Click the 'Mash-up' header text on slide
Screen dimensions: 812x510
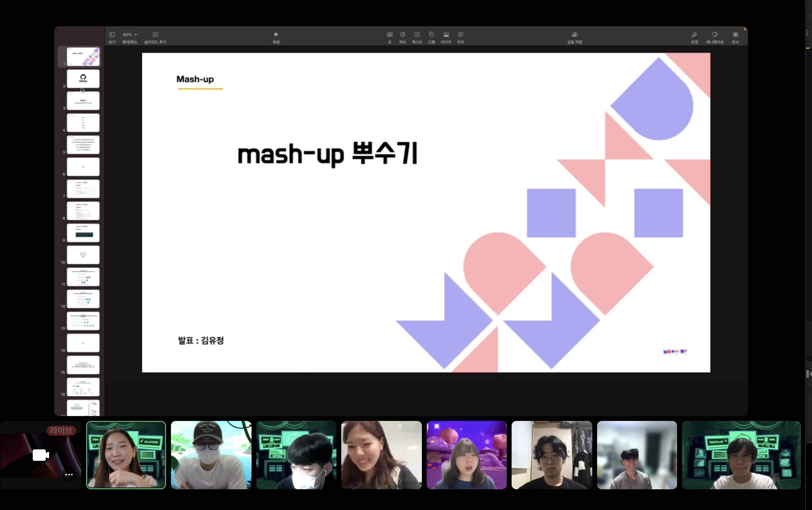(195, 79)
